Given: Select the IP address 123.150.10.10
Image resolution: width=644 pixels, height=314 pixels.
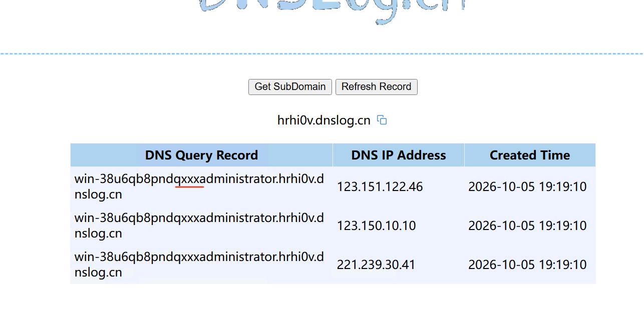Looking at the screenshot, I should [376, 225].
